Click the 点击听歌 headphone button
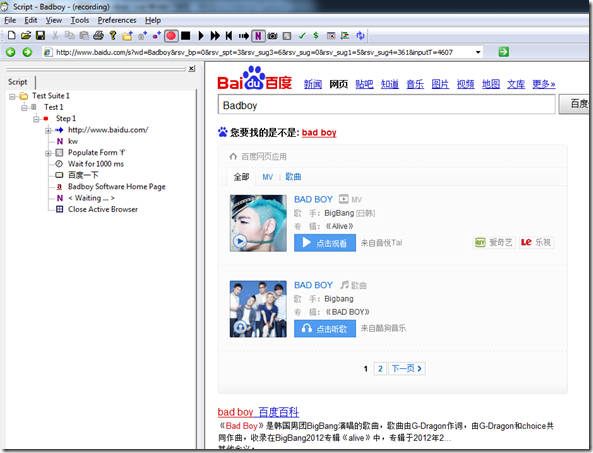The image size is (593, 453). (325, 329)
